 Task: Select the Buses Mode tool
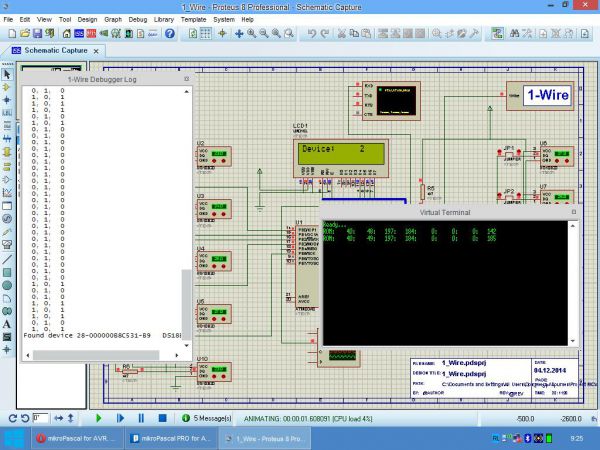coord(7,139)
